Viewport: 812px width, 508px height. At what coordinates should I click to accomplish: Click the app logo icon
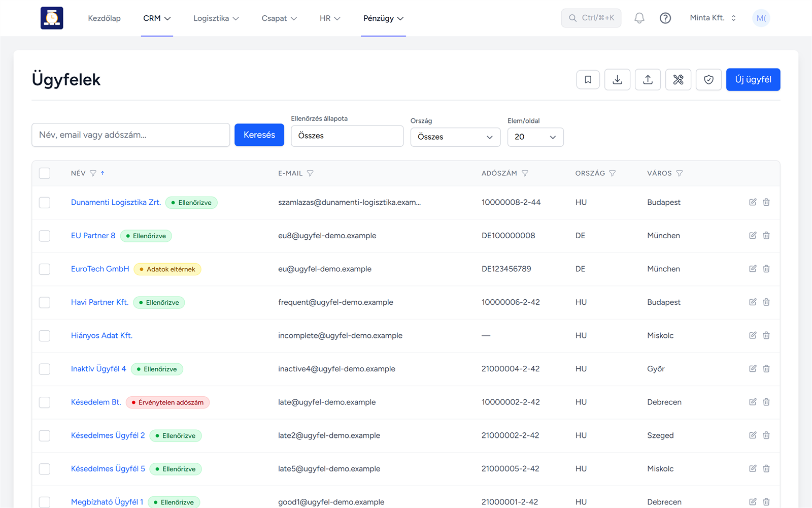tap(52, 18)
